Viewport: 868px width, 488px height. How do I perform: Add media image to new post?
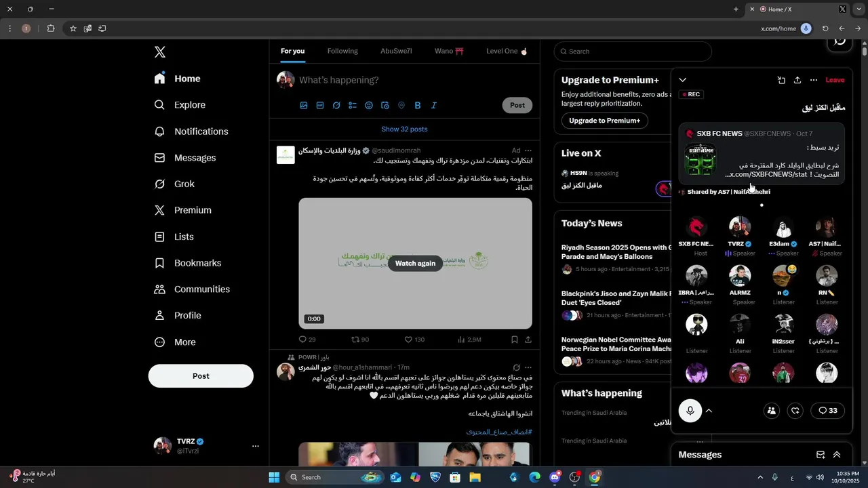tap(304, 105)
